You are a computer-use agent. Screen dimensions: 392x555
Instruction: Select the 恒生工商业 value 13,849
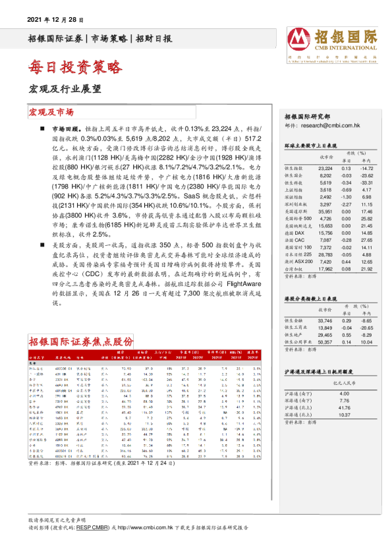tap(325, 328)
